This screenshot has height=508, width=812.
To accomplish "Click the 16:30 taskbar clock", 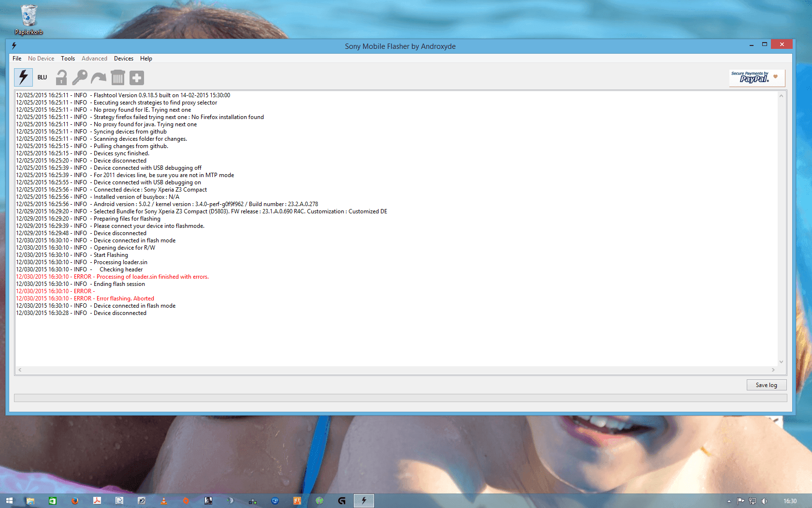I will pos(790,501).
